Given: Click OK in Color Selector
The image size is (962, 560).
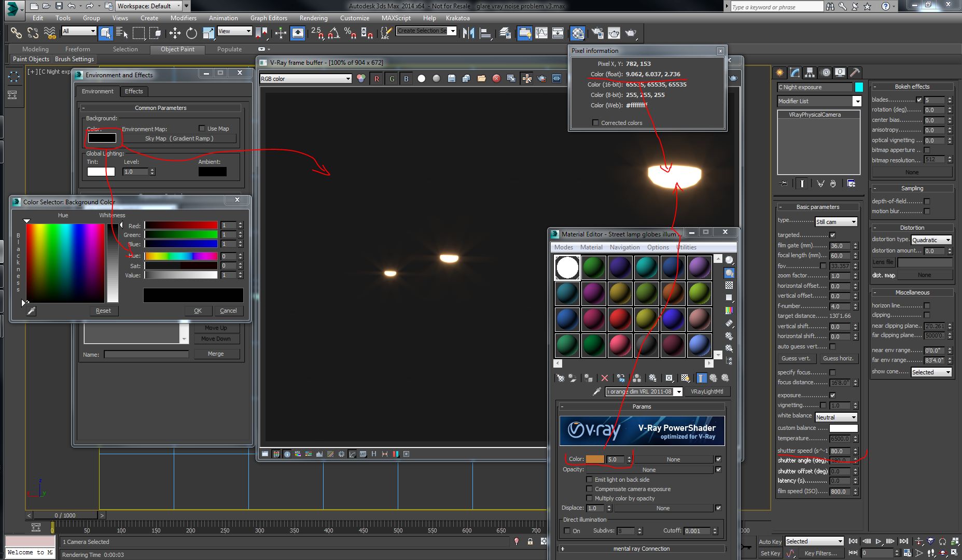Looking at the screenshot, I should pos(198,311).
